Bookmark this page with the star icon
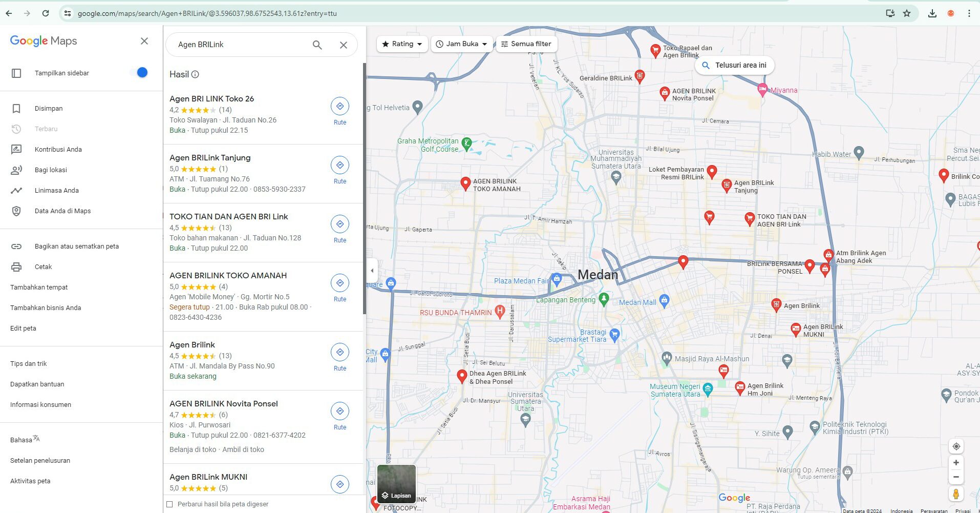 pos(907,13)
